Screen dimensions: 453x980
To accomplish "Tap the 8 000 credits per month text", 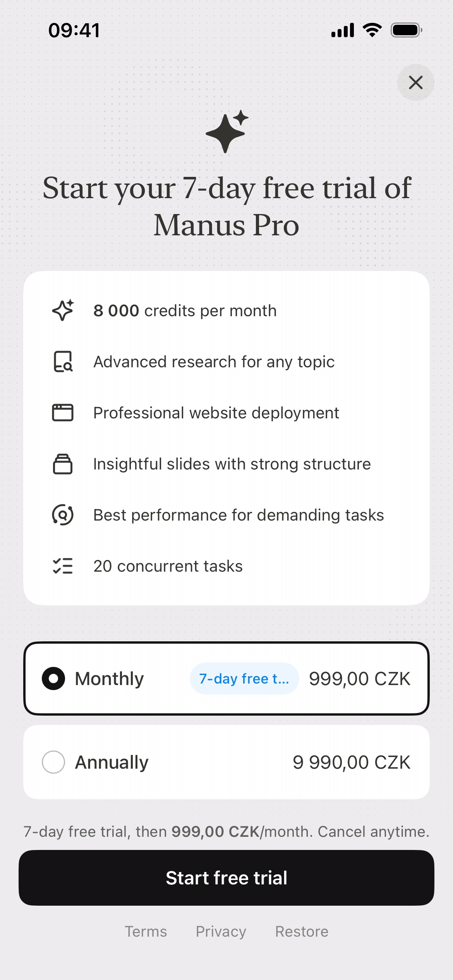I will 185,311.
